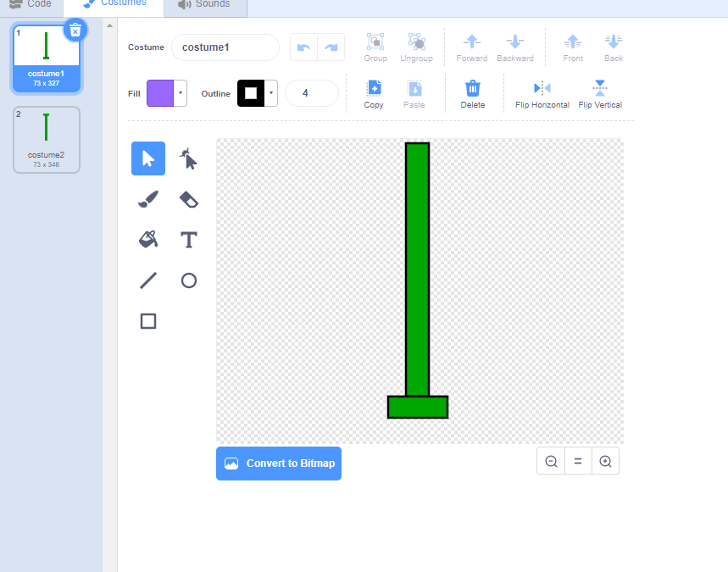Copy the selected shape

tap(374, 94)
